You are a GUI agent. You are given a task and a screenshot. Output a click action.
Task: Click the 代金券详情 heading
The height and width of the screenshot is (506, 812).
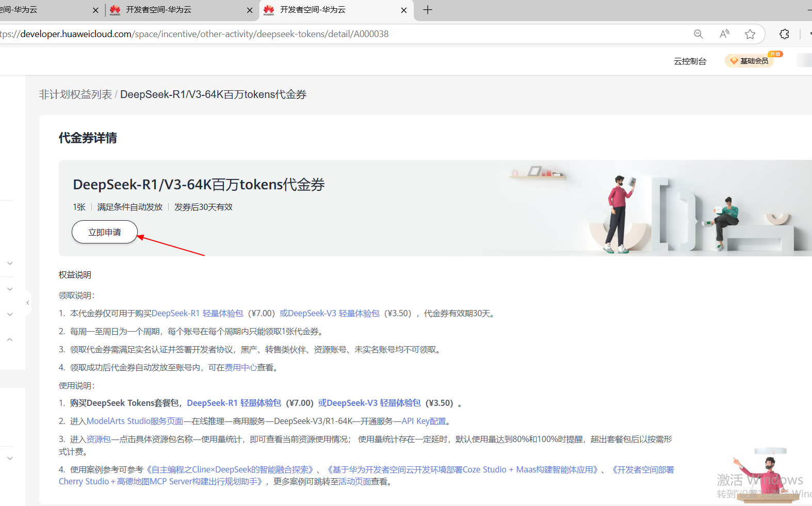(x=88, y=138)
